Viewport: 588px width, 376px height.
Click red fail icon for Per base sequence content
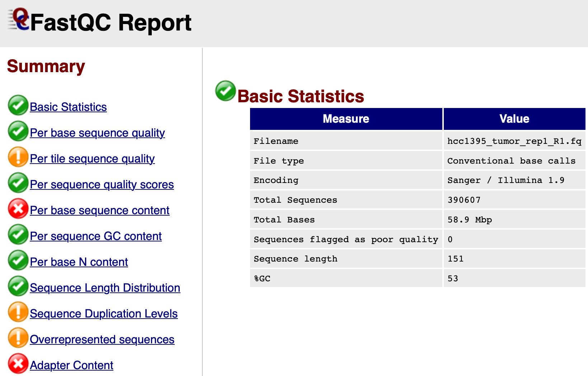pyautogui.click(x=18, y=209)
